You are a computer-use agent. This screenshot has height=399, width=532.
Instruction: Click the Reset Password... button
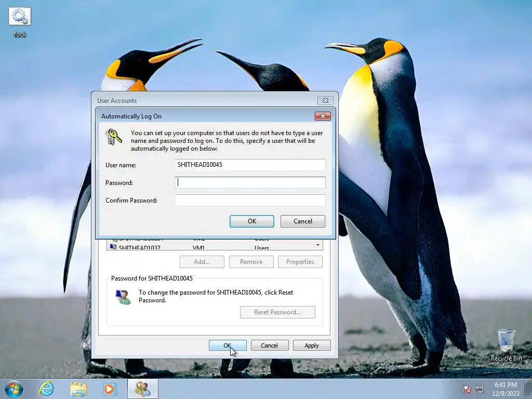(x=277, y=312)
